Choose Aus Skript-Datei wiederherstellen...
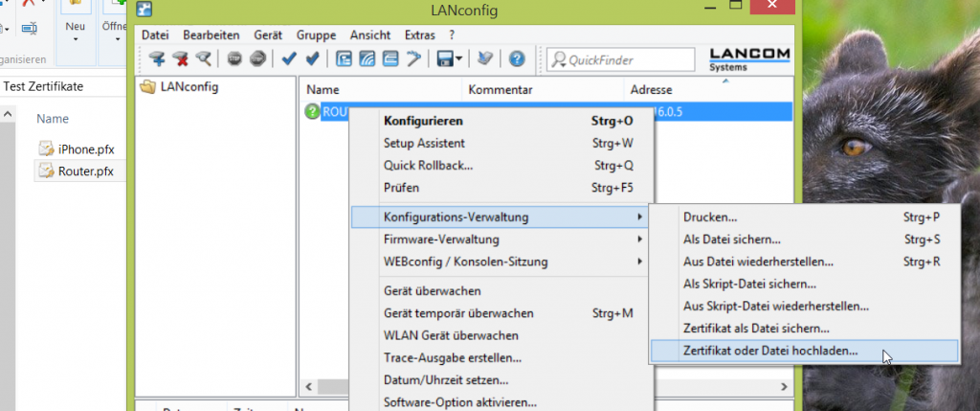This screenshot has width=980, height=411. (804, 307)
